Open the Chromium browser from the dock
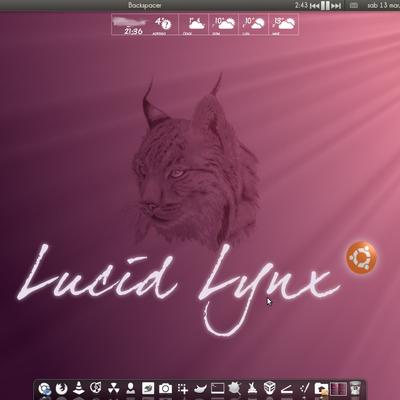 click(44, 389)
